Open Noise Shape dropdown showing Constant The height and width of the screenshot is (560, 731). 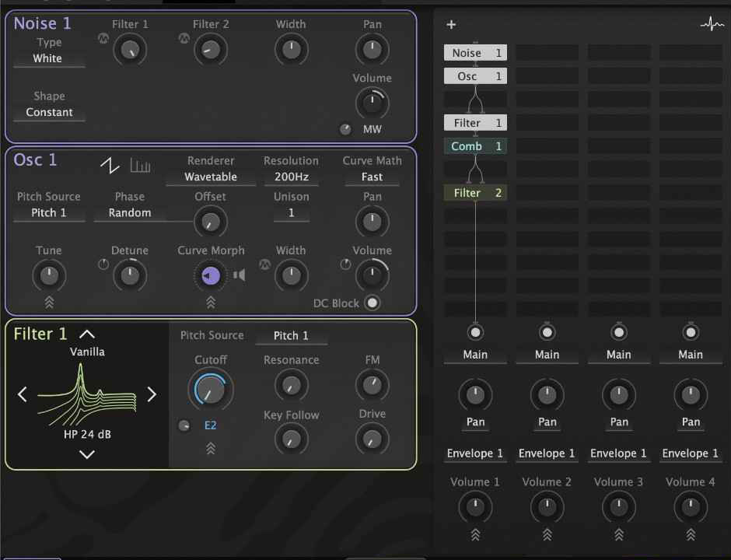(49, 112)
